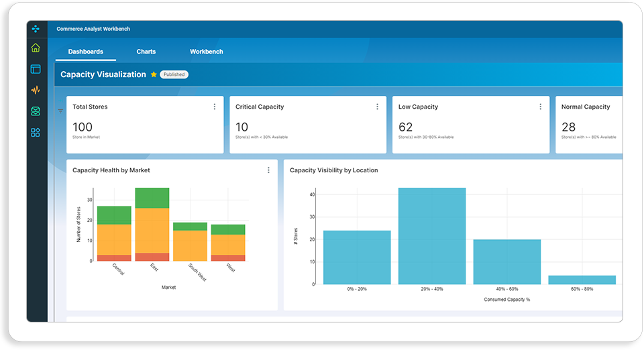This screenshot has height=362, width=644.
Task: Open the Low Capacity card options menu
Action: coord(540,107)
